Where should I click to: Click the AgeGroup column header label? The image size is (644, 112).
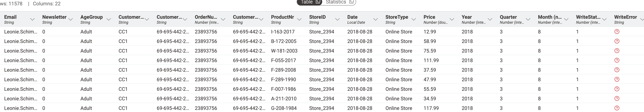click(x=92, y=17)
